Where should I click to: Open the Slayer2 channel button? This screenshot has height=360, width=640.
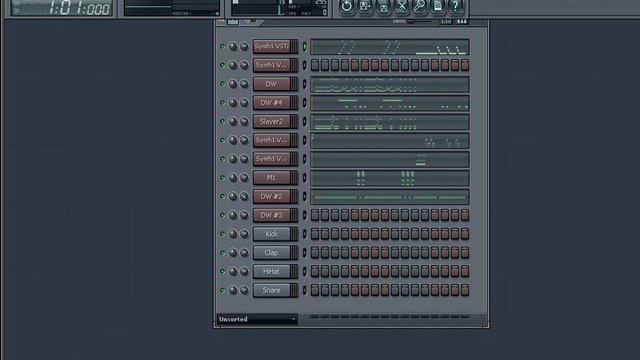tap(275, 122)
